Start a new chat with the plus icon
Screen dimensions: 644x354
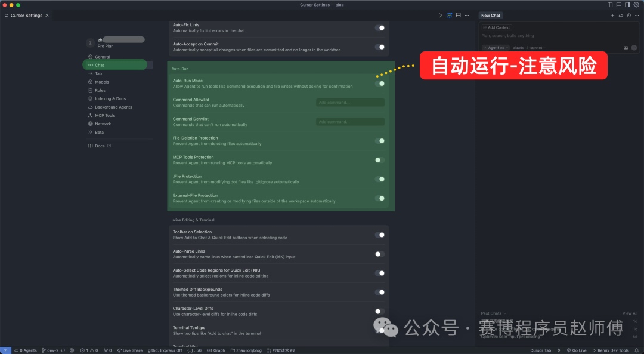coord(612,15)
